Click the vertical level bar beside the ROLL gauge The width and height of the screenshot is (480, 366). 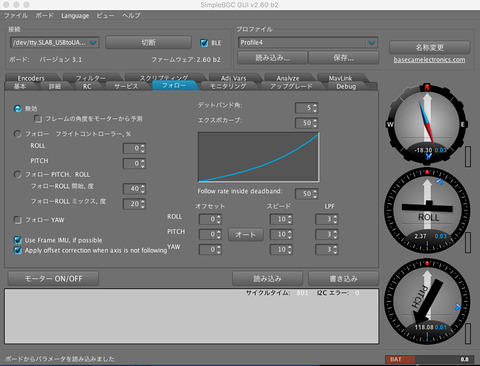coord(468,242)
